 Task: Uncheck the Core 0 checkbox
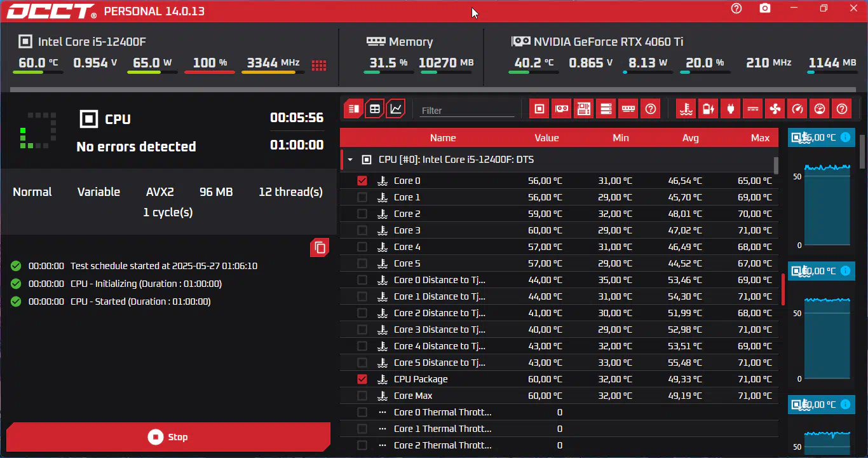coord(362,181)
